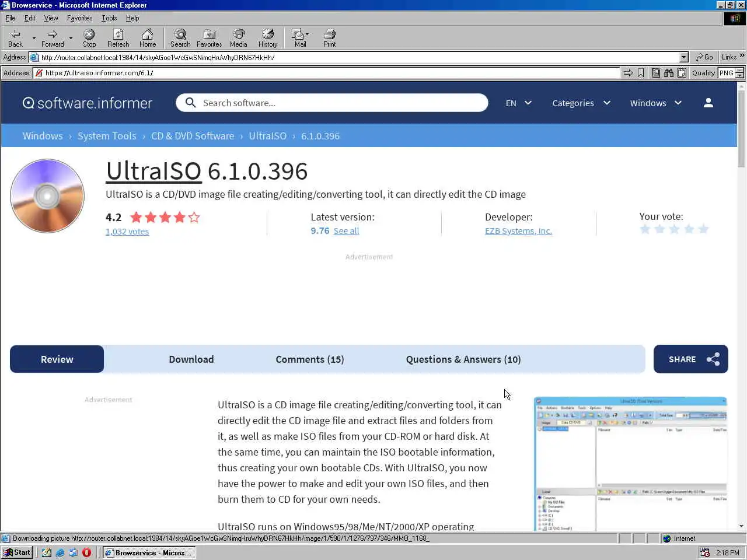Open the Help menu
Viewport: 747px width, 560px height.
coord(132,18)
